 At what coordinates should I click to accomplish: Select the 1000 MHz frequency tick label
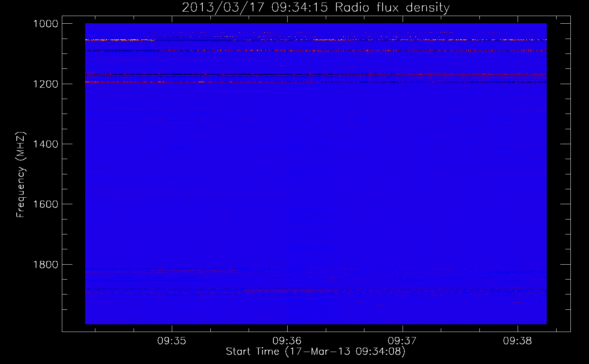click(46, 24)
